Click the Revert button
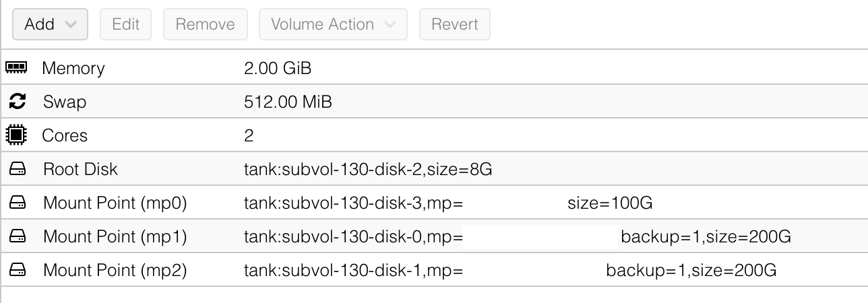Viewport: 868px width, 303px height. pos(454,24)
